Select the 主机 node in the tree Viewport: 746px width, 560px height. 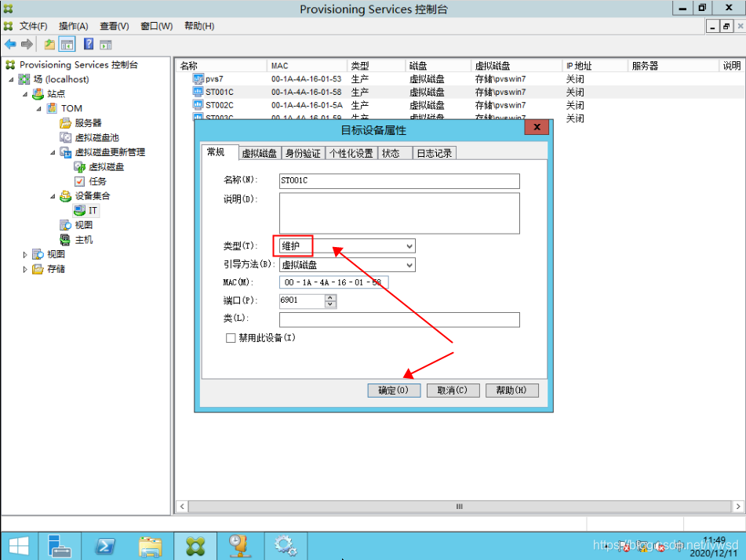pos(83,239)
